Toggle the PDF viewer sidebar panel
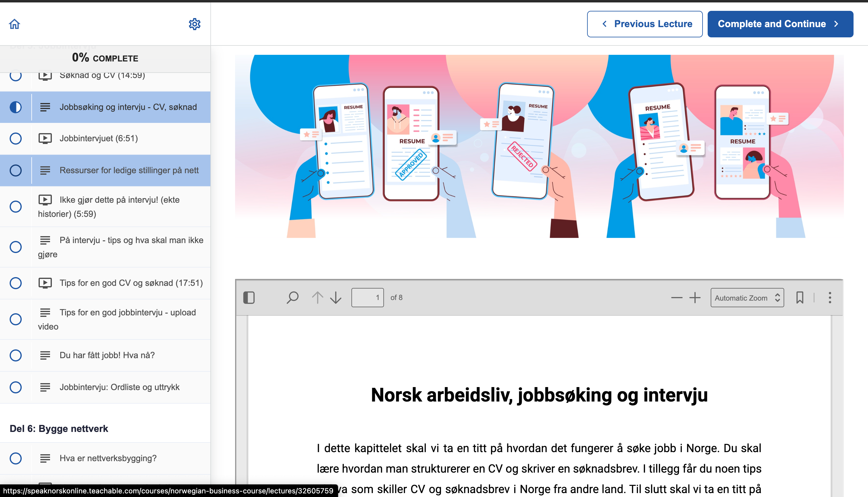The height and width of the screenshot is (497, 868). pos(249,298)
